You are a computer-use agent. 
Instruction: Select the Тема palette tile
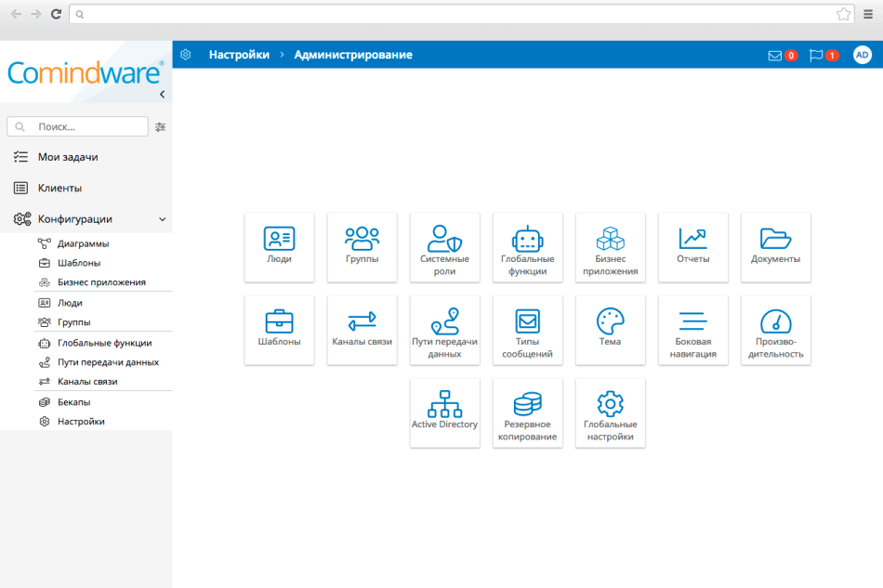[x=610, y=330]
